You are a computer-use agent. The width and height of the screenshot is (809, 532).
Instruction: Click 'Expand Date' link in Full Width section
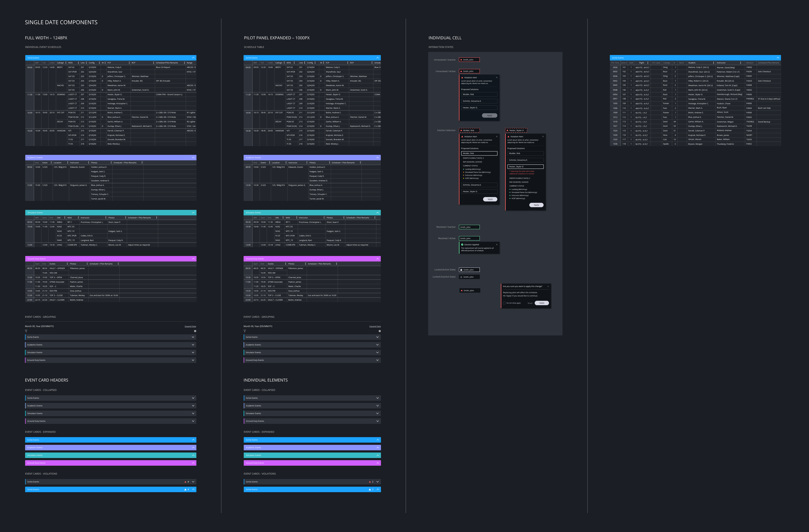tap(190, 326)
